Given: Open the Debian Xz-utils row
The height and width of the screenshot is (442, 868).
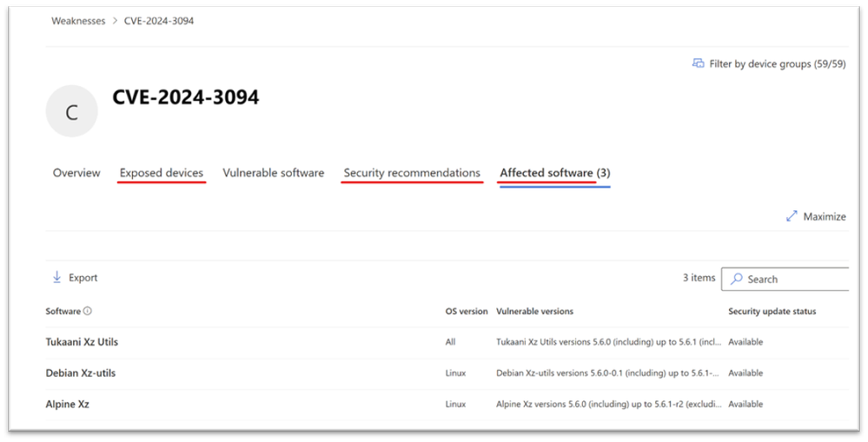Looking at the screenshot, I should pos(447,373).
